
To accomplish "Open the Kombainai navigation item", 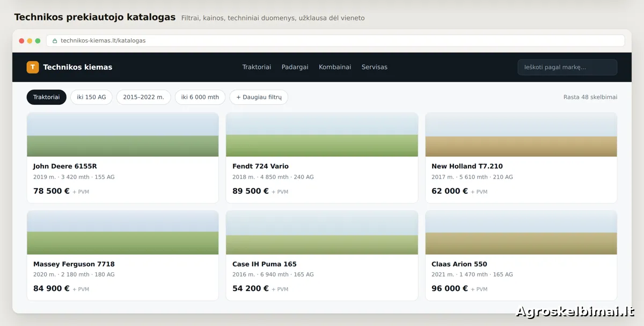I will (x=335, y=67).
